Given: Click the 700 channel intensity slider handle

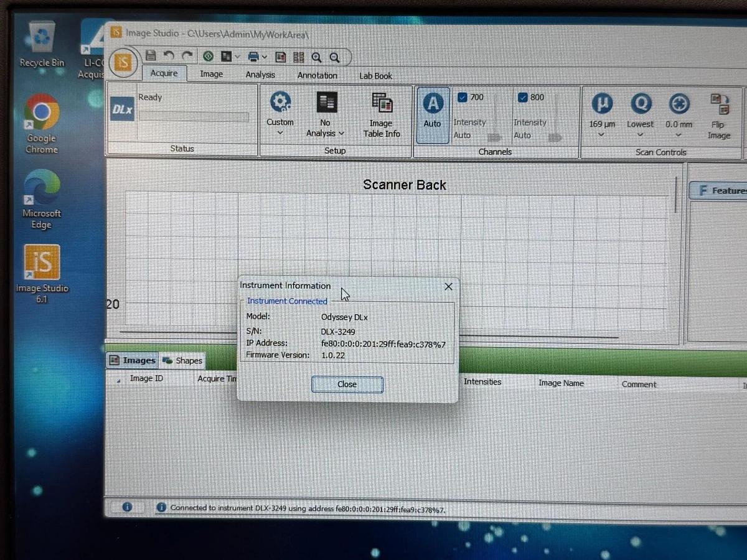Looking at the screenshot, I should tap(496, 137).
